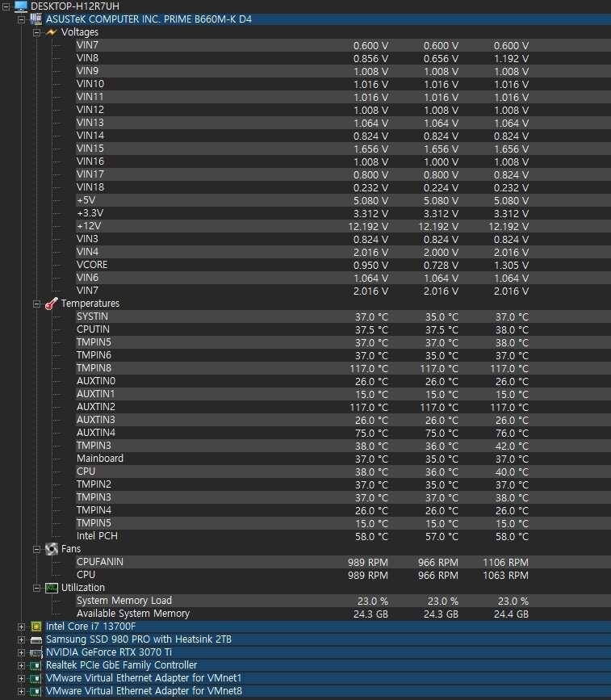Expand the VMware VMnet8 adapter node
611x700 pixels.
[21, 692]
